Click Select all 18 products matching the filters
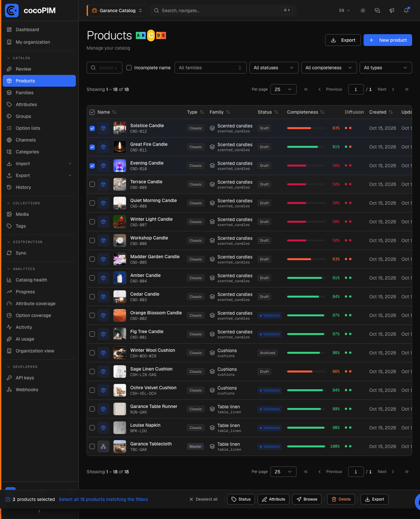Screen dimensions: 420x519 click(103, 499)
